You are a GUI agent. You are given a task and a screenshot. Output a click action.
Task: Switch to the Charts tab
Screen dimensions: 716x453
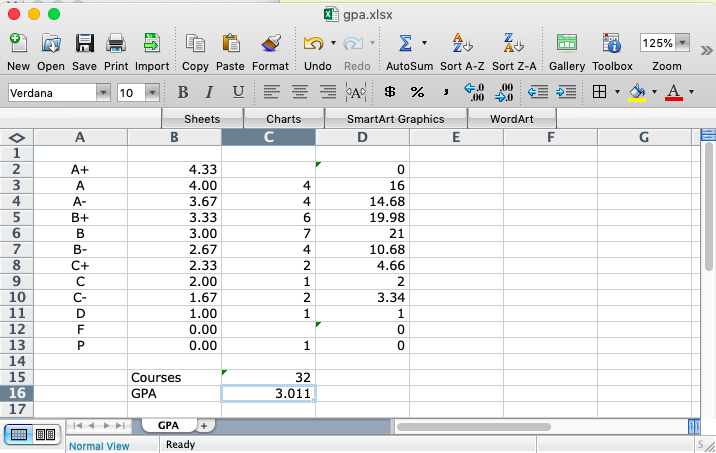pos(283,119)
